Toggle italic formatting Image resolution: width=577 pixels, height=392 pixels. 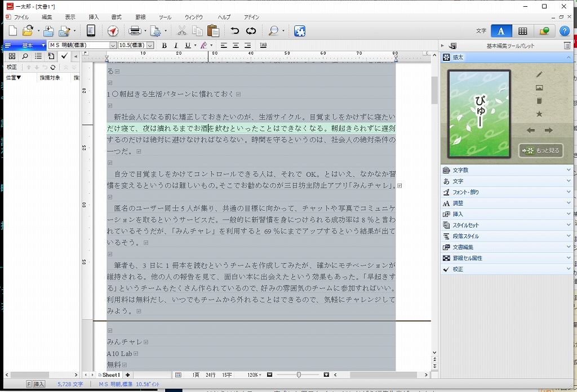pyautogui.click(x=176, y=46)
